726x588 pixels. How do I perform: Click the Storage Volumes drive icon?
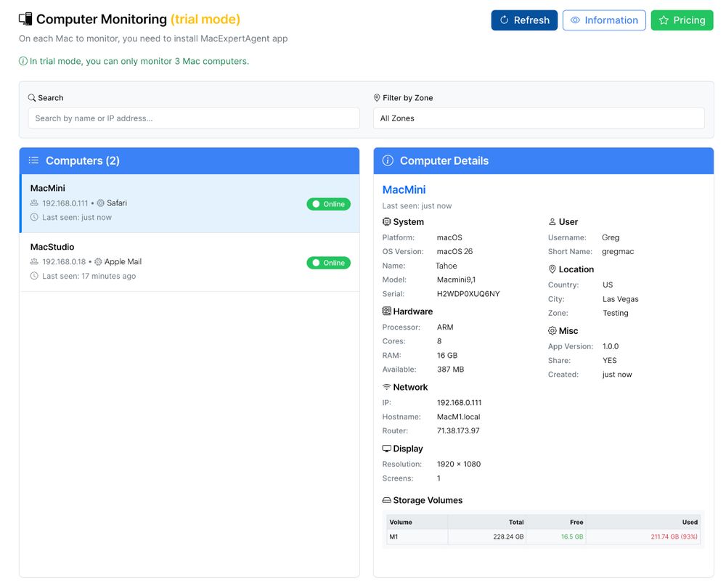pos(387,500)
